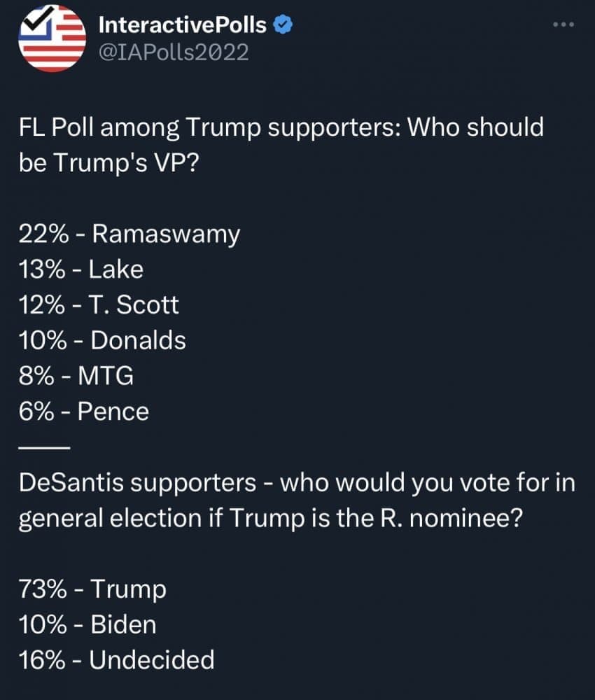The height and width of the screenshot is (700, 595).
Task: Select the "8% - MTG" line
Action: click(76, 376)
